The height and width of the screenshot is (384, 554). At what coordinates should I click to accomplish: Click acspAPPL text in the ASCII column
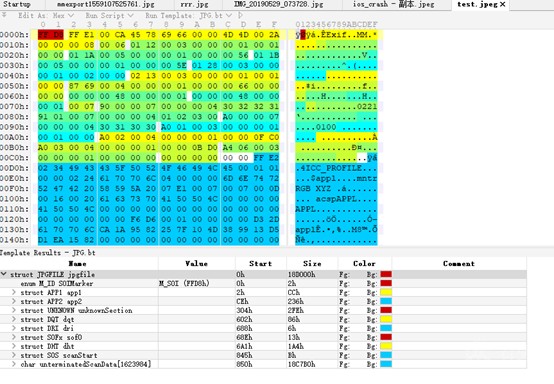pyautogui.click(x=336, y=199)
